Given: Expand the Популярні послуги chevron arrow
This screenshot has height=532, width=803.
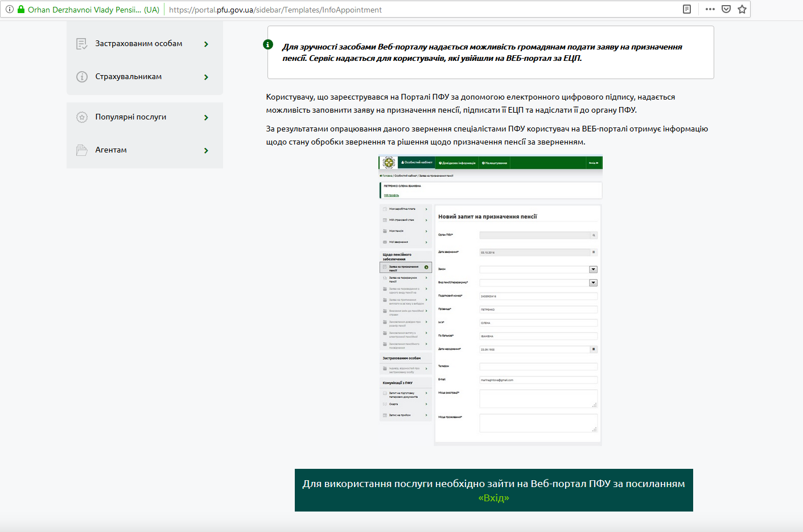Looking at the screenshot, I should point(206,118).
